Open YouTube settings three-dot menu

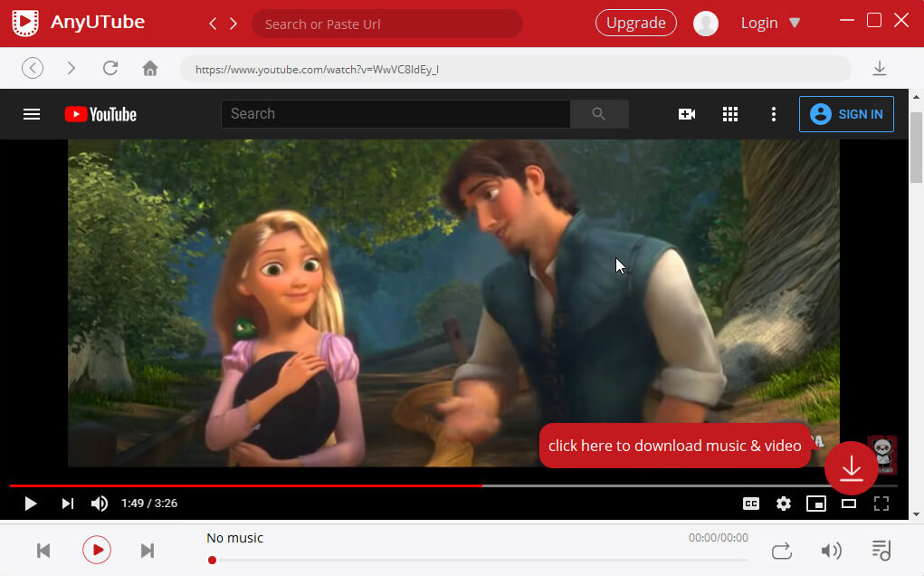(774, 114)
